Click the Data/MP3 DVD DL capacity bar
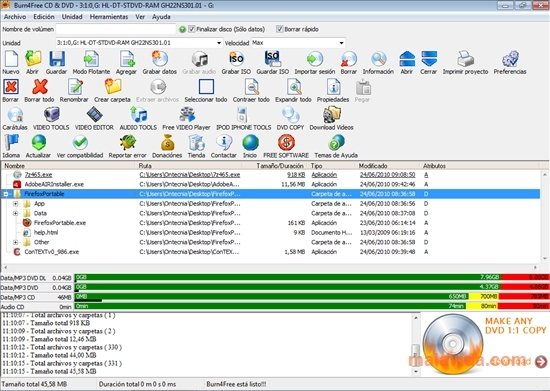 (x=312, y=278)
